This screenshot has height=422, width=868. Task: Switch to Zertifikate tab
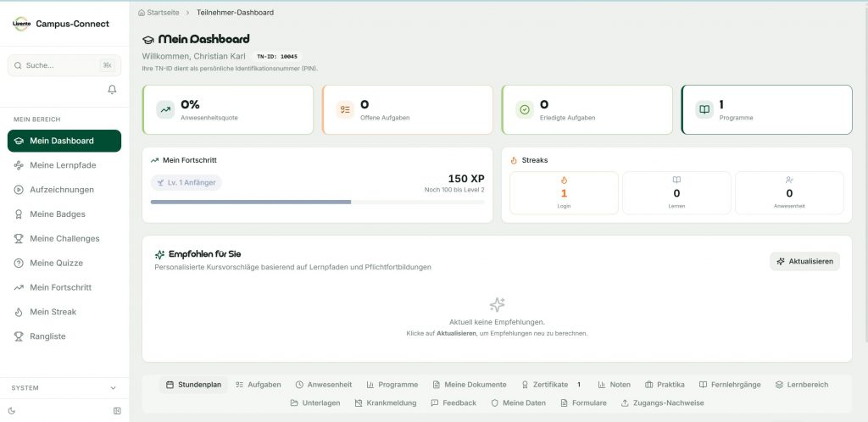[x=551, y=385]
